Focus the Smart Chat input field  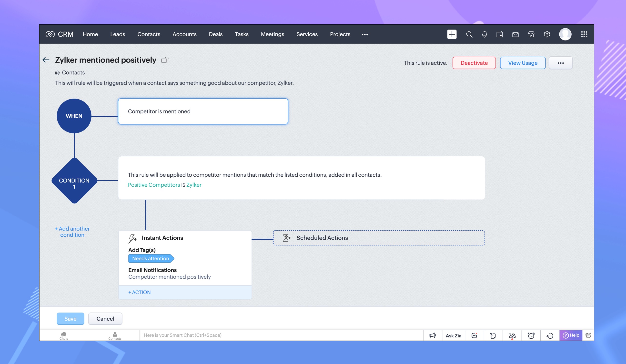pyautogui.click(x=281, y=335)
